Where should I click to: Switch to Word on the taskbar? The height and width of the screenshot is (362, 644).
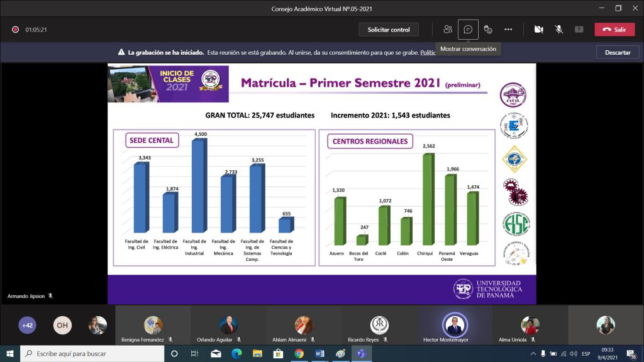[x=319, y=353]
